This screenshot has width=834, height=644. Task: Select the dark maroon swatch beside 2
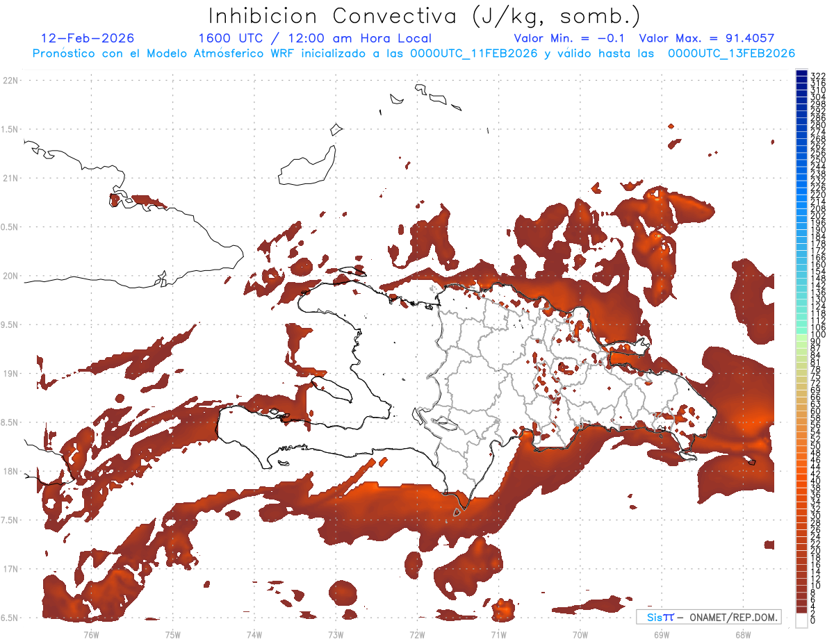tap(801, 609)
